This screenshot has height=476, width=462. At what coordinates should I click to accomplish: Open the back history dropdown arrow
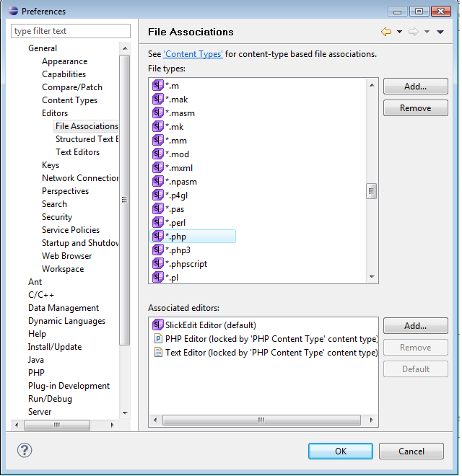coord(399,32)
